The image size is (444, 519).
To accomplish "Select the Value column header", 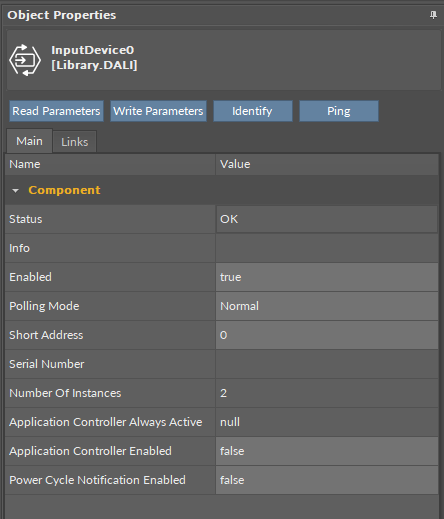I will (x=327, y=164).
